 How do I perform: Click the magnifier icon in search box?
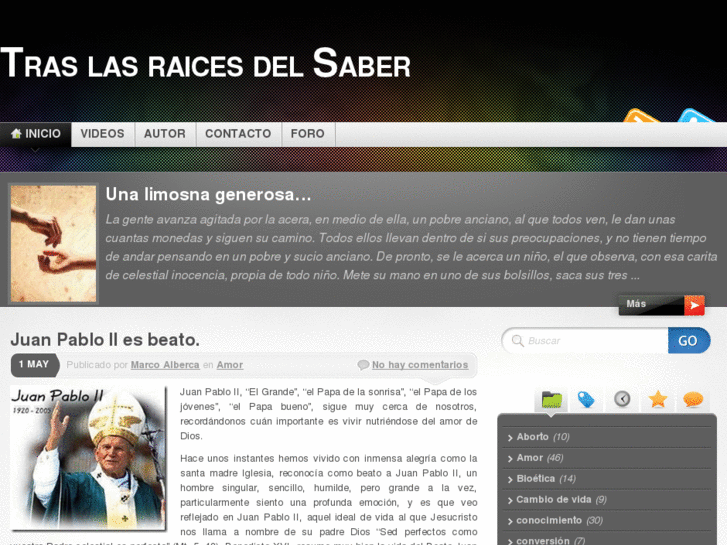(517, 341)
